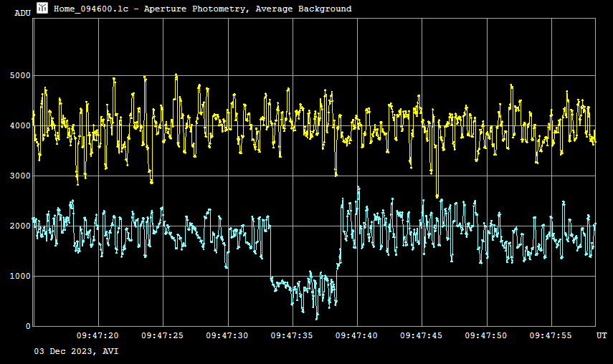Click the application icon beside Home_094600.lc

point(42,8)
